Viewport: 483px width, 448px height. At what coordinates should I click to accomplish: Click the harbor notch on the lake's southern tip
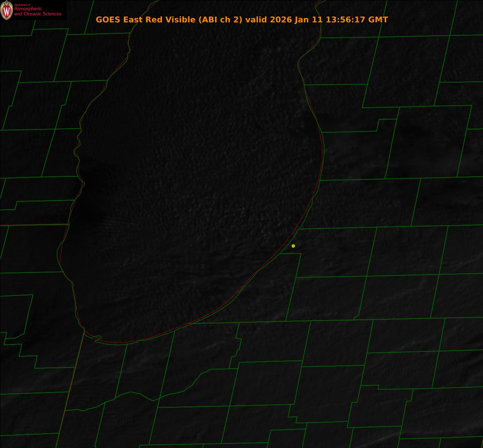(97, 338)
